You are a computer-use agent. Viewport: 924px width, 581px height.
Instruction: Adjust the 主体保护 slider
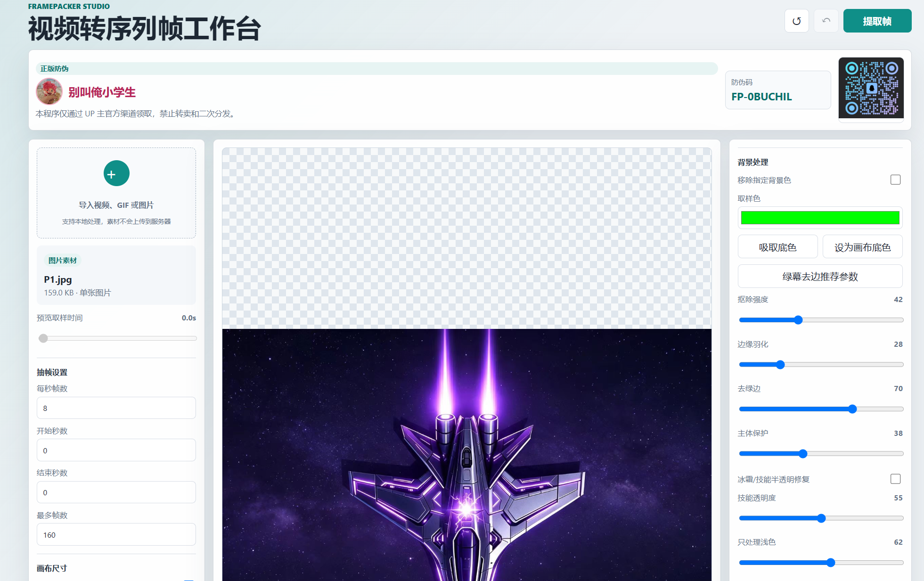click(x=821, y=453)
